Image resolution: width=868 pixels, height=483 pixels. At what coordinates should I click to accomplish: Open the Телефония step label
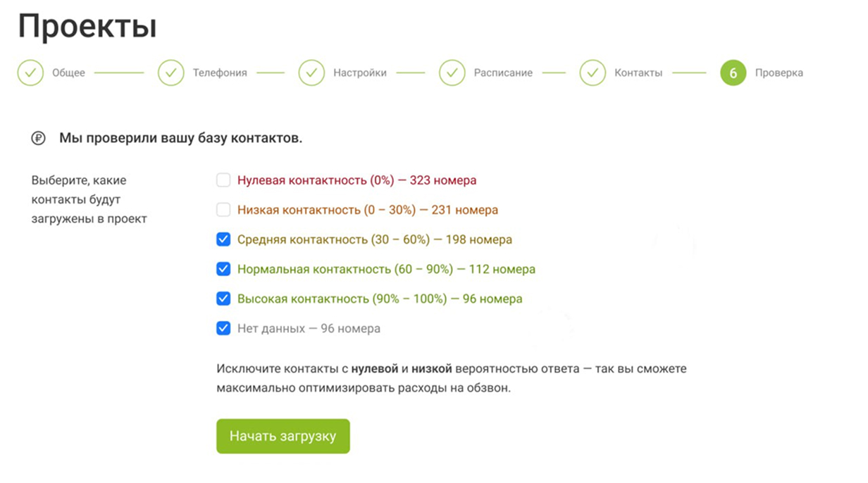220,73
